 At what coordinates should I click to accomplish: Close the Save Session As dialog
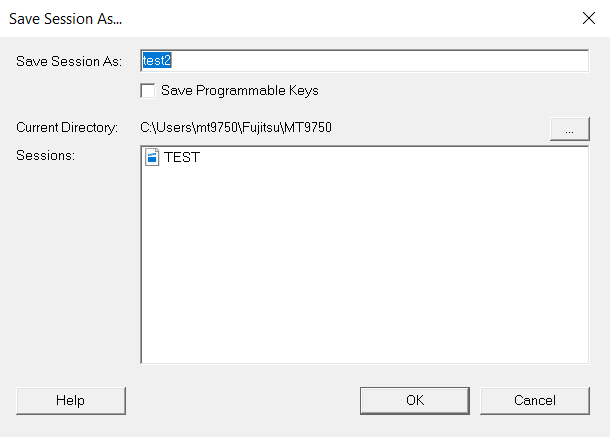589,18
